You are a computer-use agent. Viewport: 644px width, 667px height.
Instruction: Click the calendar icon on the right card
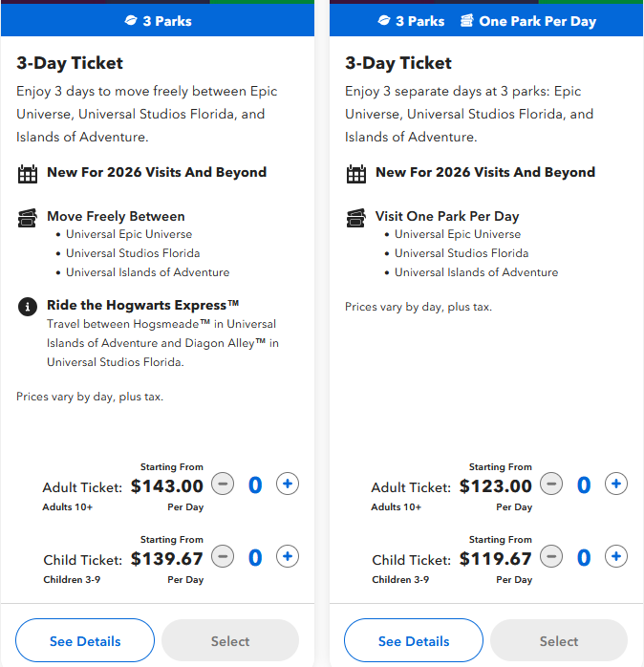(x=355, y=174)
